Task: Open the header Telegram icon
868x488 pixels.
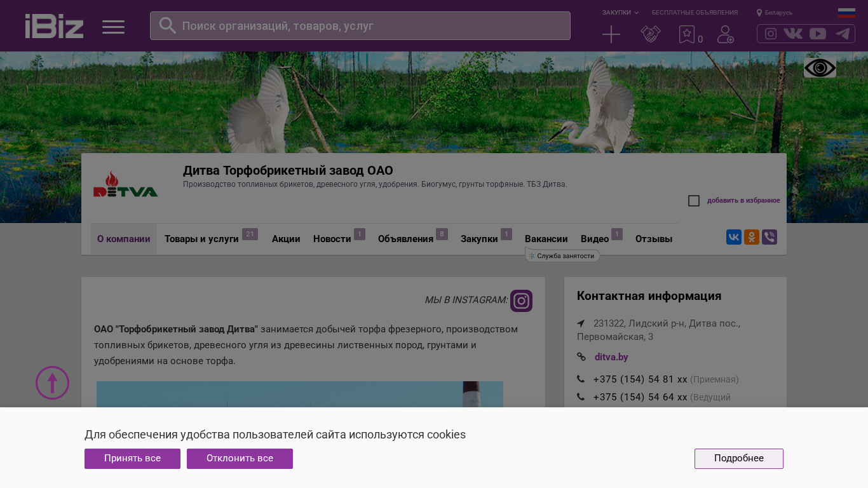Action: click(x=843, y=34)
